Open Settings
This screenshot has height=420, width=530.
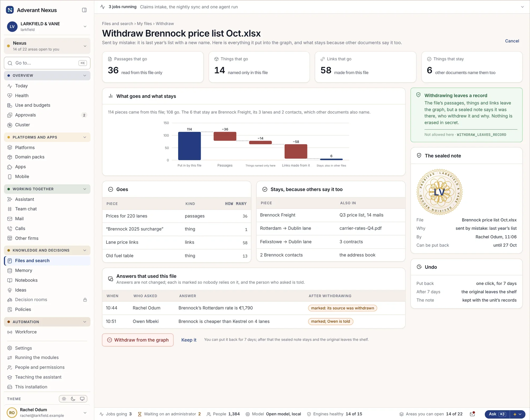coord(47,348)
